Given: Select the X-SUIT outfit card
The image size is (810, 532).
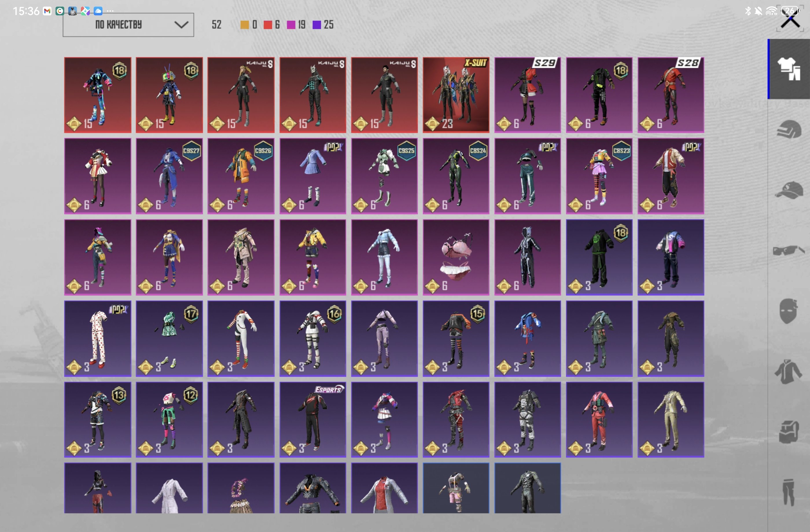Looking at the screenshot, I should 456,95.
